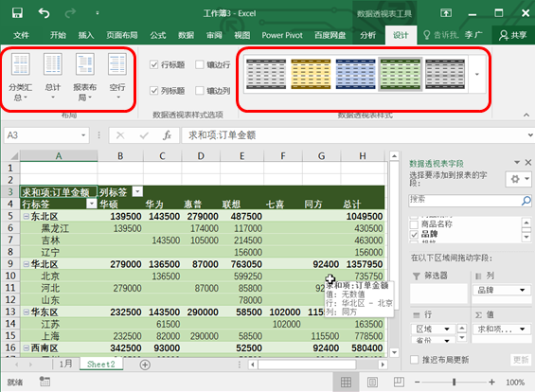Switch to the Insert (插入) tab
Viewport: 535px width, 392px height.
tap(85, 35)
